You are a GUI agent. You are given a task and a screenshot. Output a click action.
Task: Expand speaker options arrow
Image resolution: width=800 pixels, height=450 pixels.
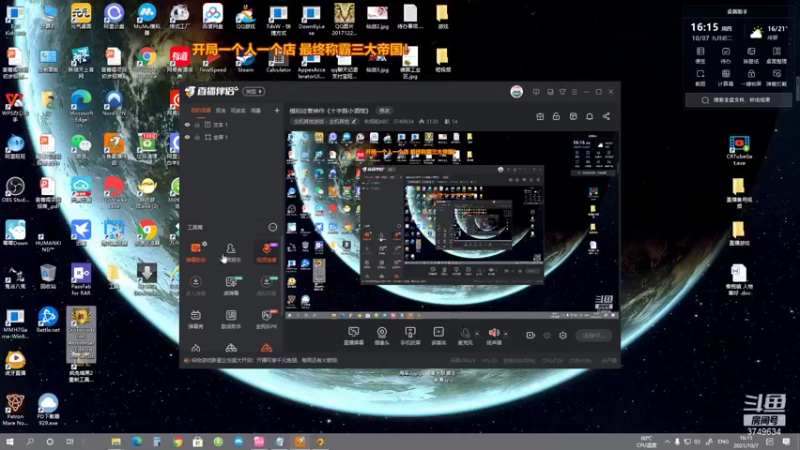pyautogui.click(x=506, y=334)
